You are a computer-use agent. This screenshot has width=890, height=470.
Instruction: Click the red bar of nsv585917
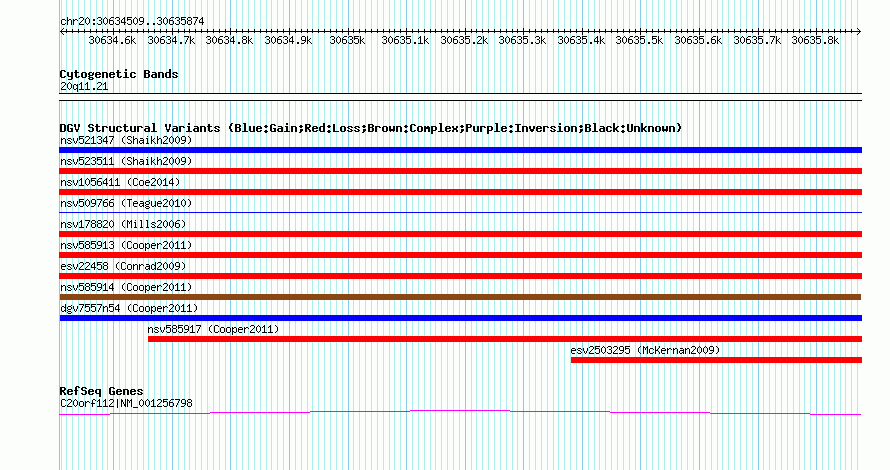pyautogui.click(x=505, y=339)
